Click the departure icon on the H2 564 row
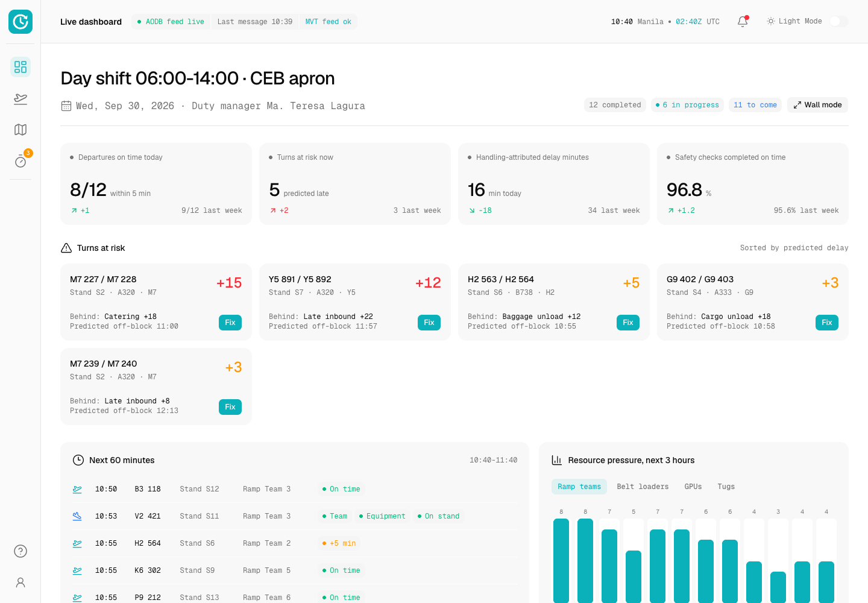Viewport: 868px width, 603px height. pyautogui.click(x=77, y=543)
